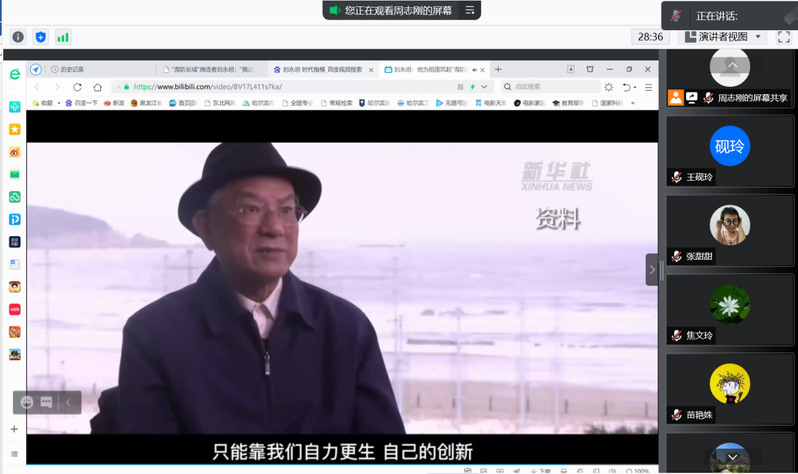Select 王砚玲 participant tile
Image resolution: width=798 pixels, height=474 pixels.
click(729, 152)
